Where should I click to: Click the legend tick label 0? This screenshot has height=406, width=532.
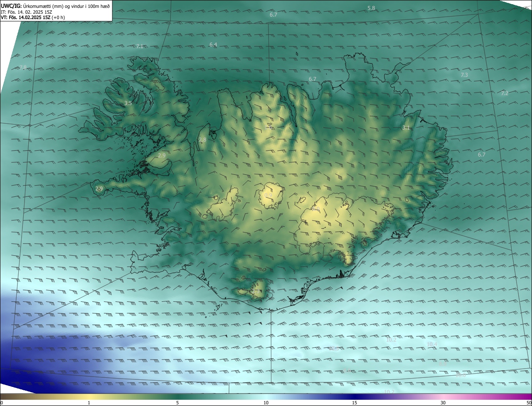2,403
